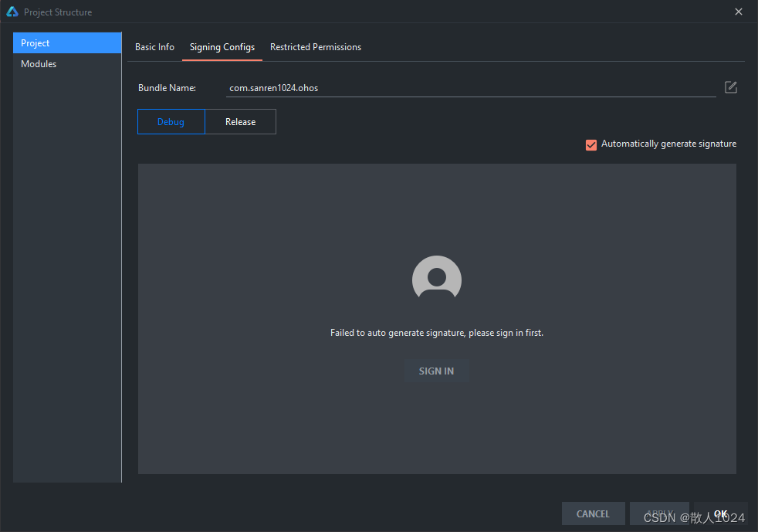
Task: Click the user avatar placeholder icon
Action: [437, 277]
